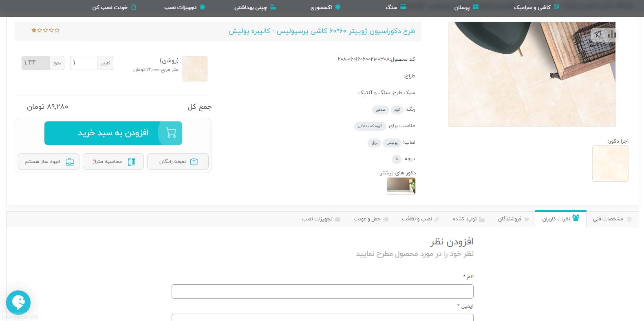Click the گروه کف داخلی tag
The height and width of the screenshot is (321, 644).
point(370,126)
